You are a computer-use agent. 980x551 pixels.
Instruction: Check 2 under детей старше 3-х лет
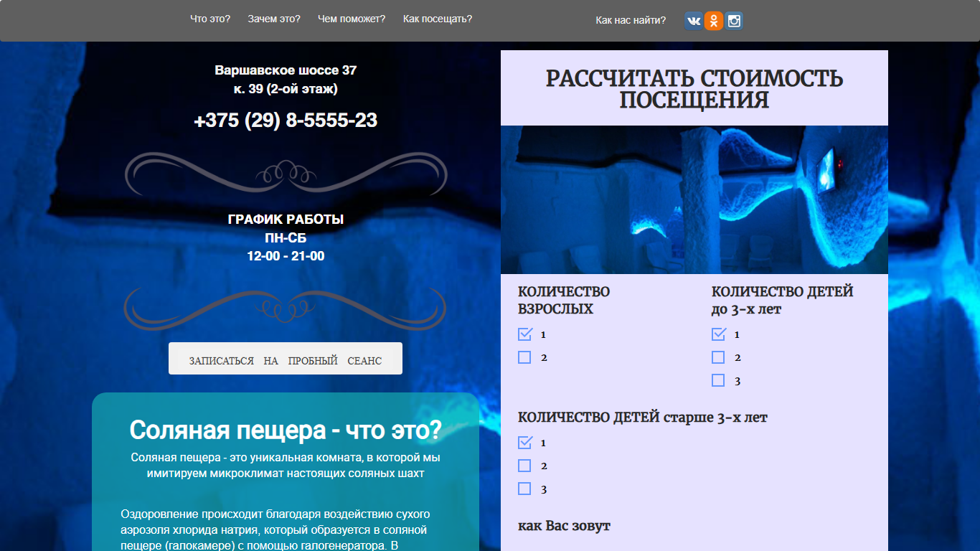[524, 466]
